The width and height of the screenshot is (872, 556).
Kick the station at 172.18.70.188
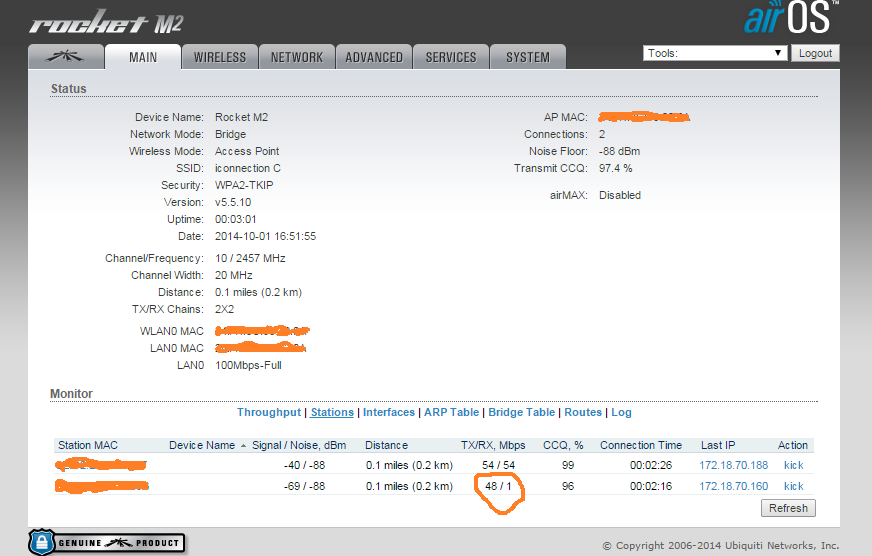793,465
